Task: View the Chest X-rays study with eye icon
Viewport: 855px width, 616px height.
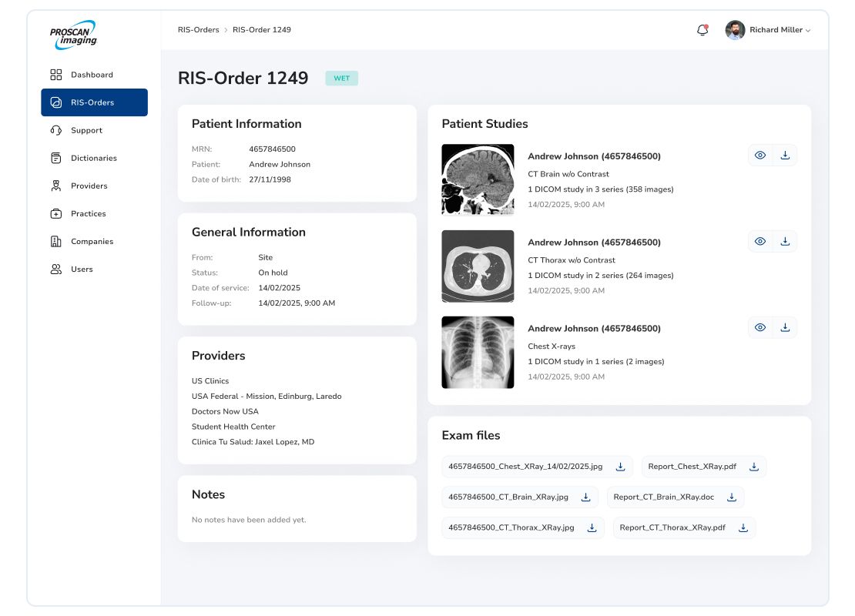Action: (x=760, y=328)
